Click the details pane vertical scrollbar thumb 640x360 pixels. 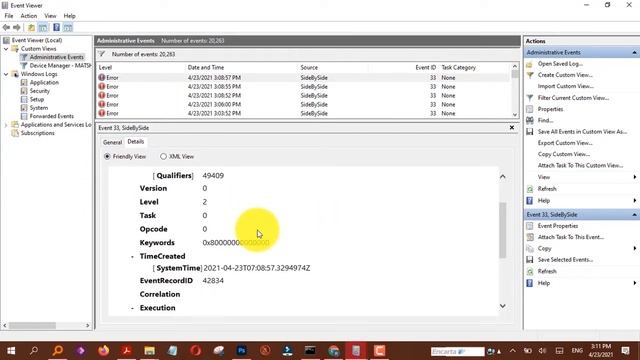pyautogui.click(x=502, y=230)
